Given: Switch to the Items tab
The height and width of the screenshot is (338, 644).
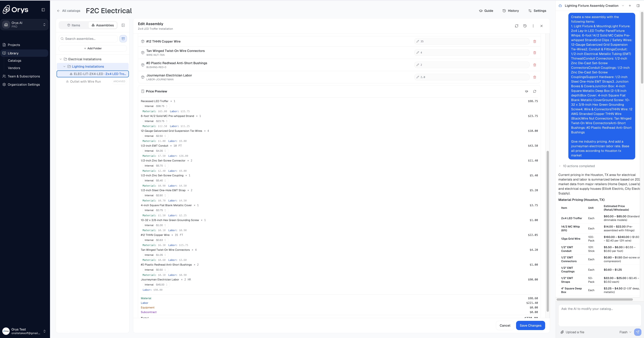Looking at the screenshot, I should click(73, 25).
